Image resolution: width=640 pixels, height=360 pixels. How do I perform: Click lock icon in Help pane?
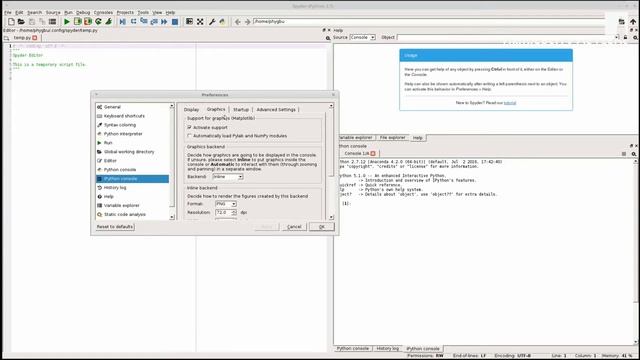tap(625, 37)
